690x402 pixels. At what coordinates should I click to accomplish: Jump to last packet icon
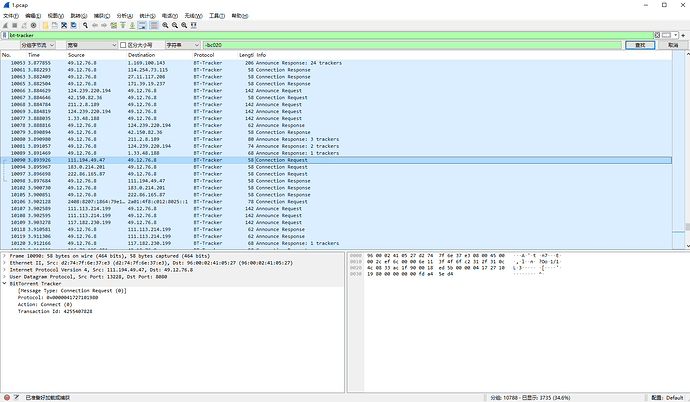click(x=132, y=26)
